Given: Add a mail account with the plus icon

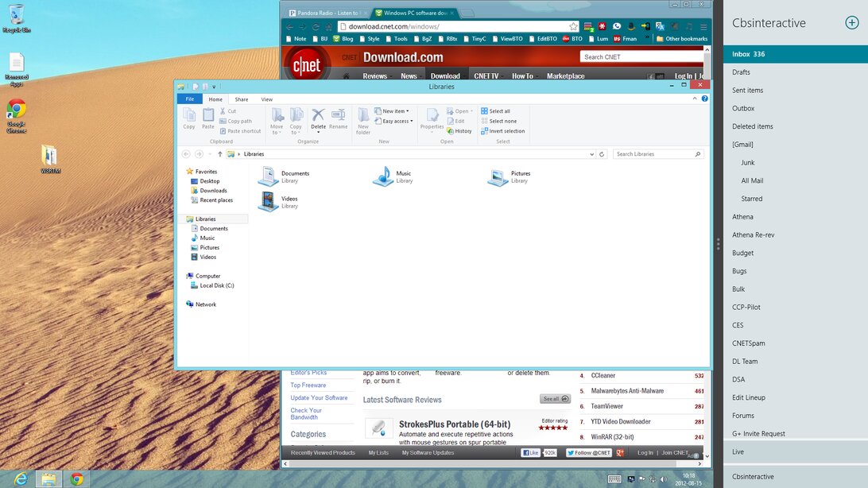Looking at the screenshot, I should click(x=851, y=23).
